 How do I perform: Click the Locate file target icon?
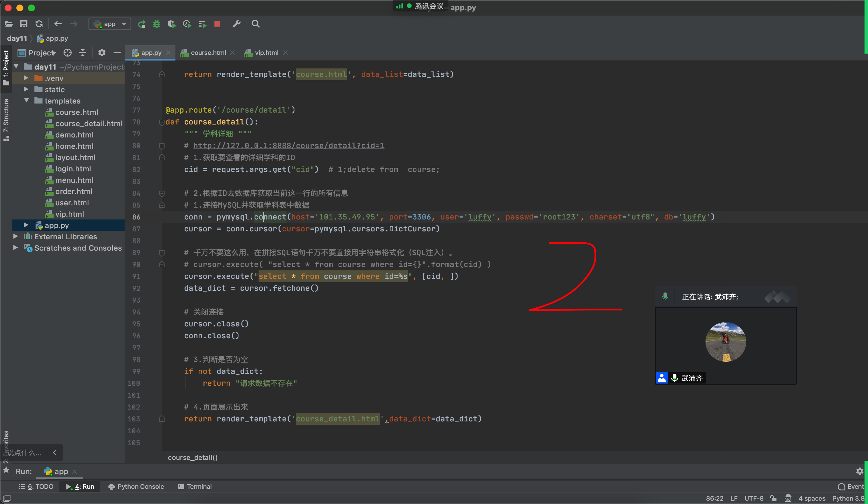coord(68,53)
